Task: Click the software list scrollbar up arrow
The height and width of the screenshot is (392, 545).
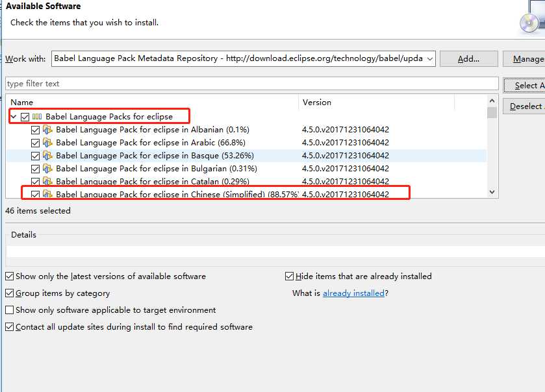Action: [x=492, y=101]
